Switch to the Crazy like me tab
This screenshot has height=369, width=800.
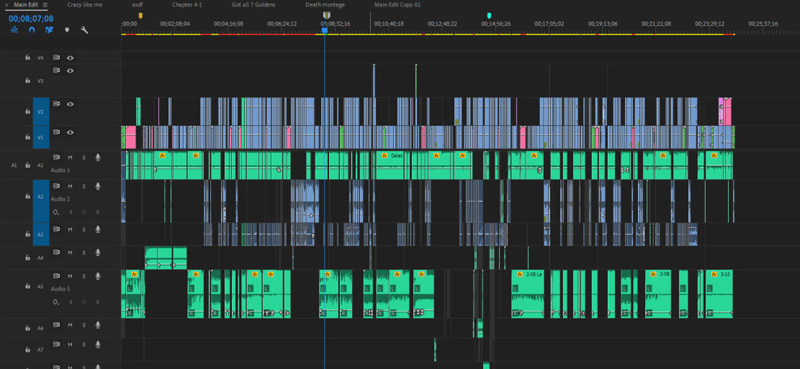coord(85,5)
